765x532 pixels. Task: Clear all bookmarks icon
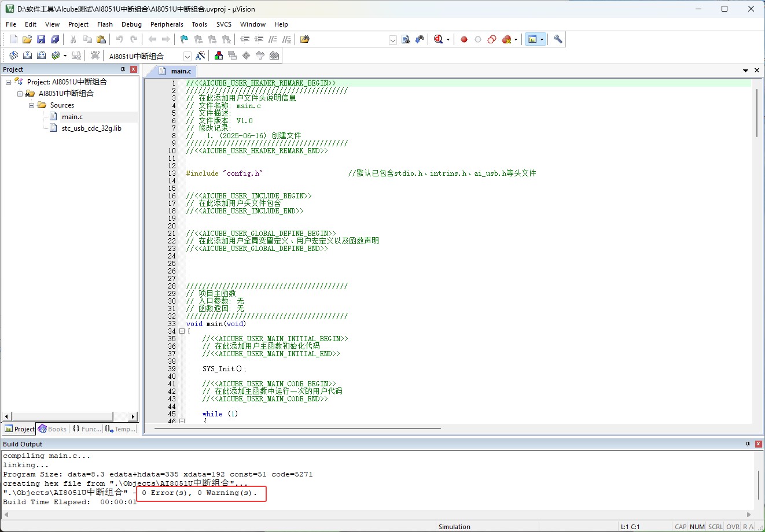click(x=227, y=39)
